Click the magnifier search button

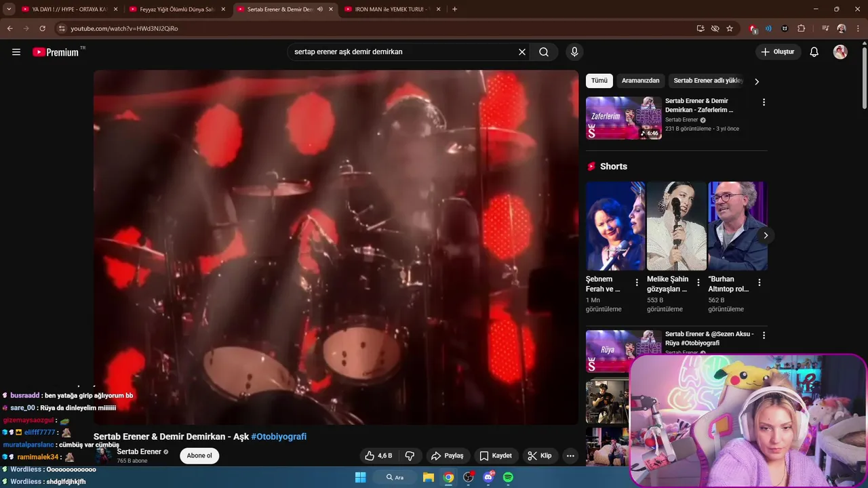[x=544, y=52]
